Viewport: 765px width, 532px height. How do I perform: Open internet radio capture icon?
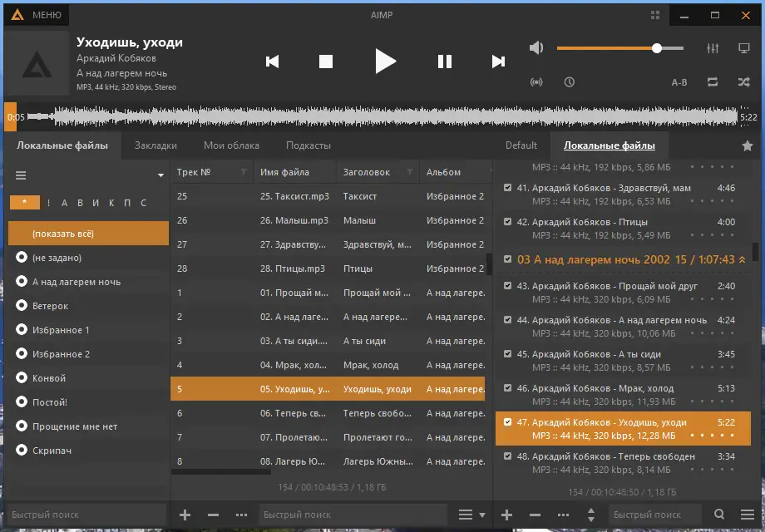tap(536, 82)
